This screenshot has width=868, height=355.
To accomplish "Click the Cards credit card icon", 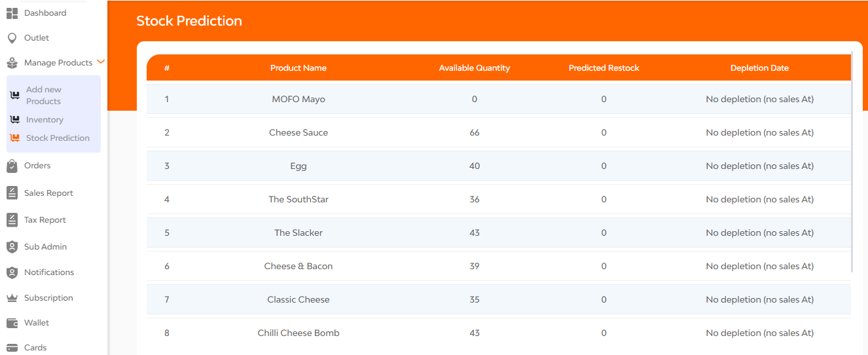I will pyautogui.click(x=12, y=348).
